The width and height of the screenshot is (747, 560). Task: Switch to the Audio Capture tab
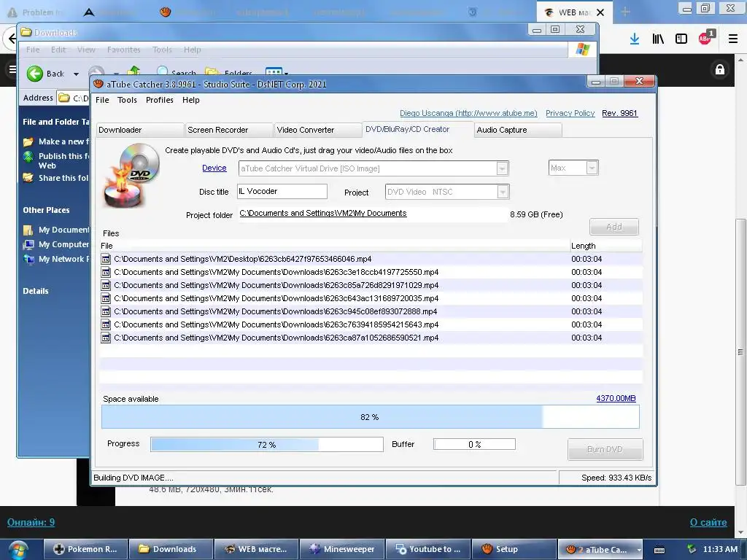click(519, 130)
